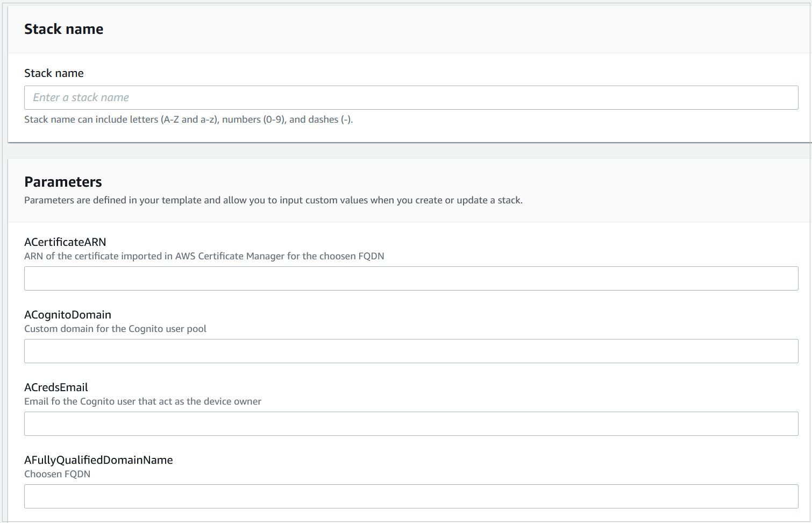
Task: Click the Stack name naming rules hint text
Action: pos(188,119)
